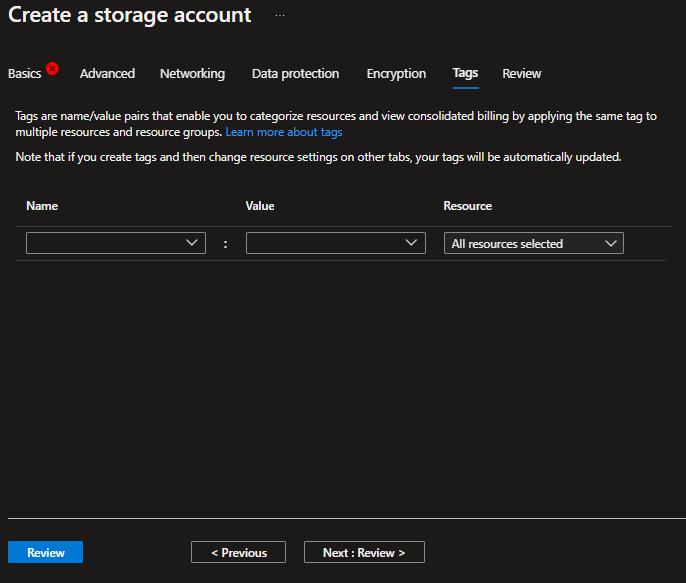Open the Advanced tab
The height and width of the screenshot is (583, 686).
[107, 74]
